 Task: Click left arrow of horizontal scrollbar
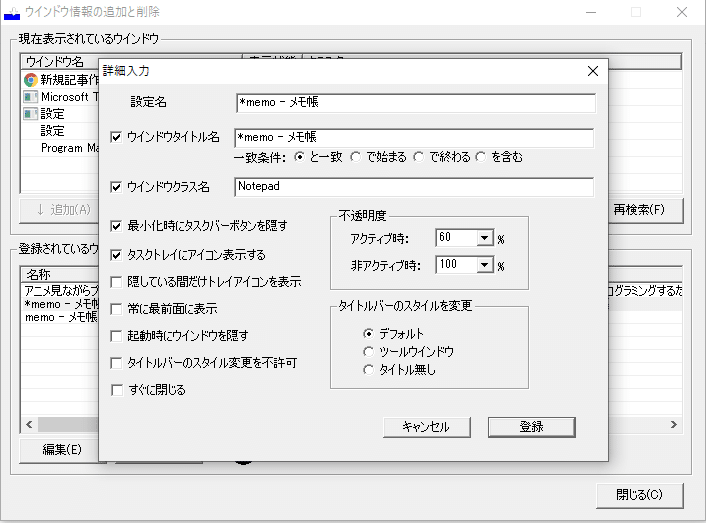(29, 424)
